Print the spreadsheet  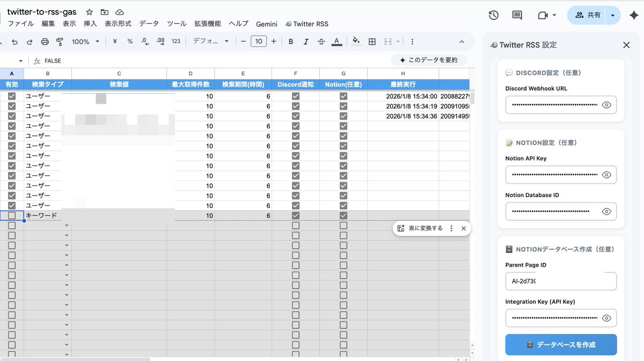pos(45,41)
